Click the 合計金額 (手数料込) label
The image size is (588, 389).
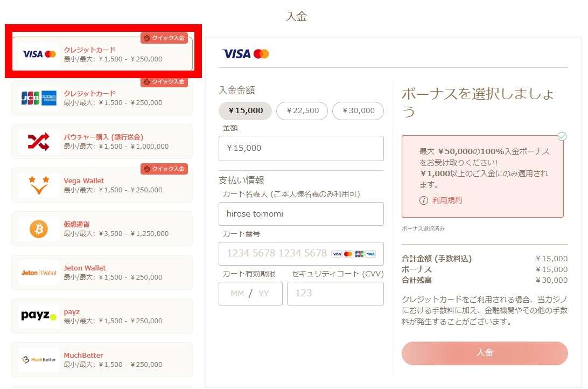point(437,259)
